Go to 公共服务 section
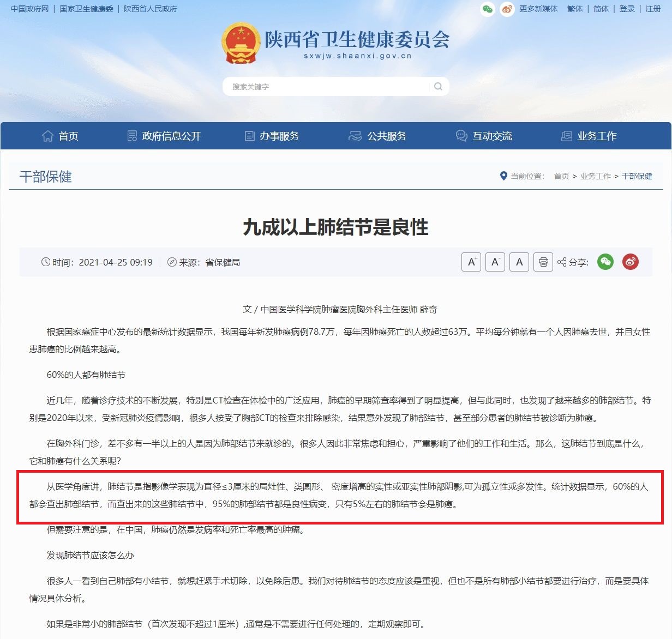The width and height of the screenshot is (672, 639). click(x=378, y=136)
